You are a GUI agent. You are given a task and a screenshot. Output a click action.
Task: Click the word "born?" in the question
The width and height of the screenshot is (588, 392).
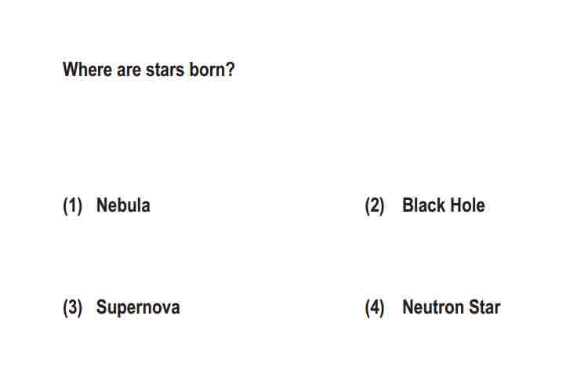pyautogui.click(x=212, y=70)
